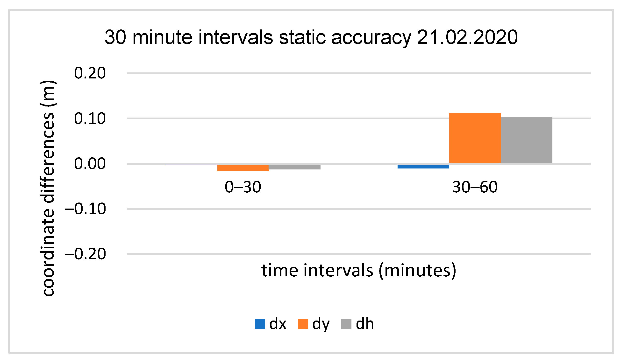The width and height of the screenshot is (621, 364).
Task: Click the 0.20 value axis tick label
Action: tap(90, 73)
